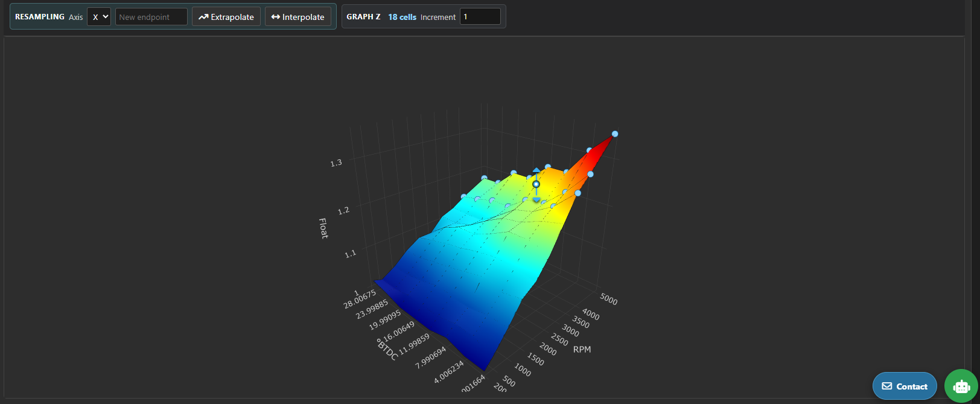Click the 23.99885 BTDC tick label
This screenshot has width=980, height=404.
coord(372,310)
